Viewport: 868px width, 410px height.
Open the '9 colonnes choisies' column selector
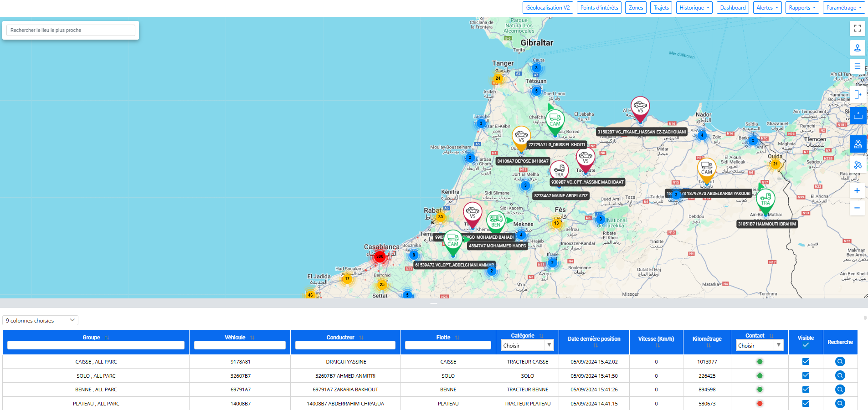click(40, 320)
